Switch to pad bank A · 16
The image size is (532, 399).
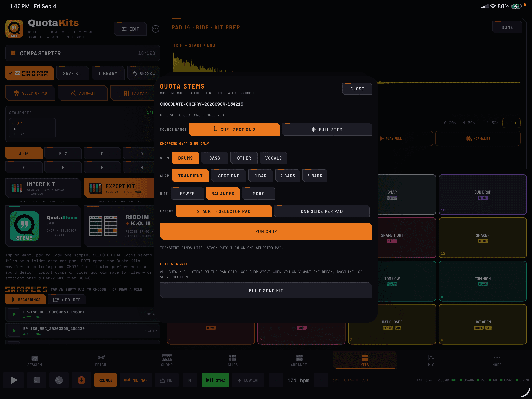[x=24, y=153]
